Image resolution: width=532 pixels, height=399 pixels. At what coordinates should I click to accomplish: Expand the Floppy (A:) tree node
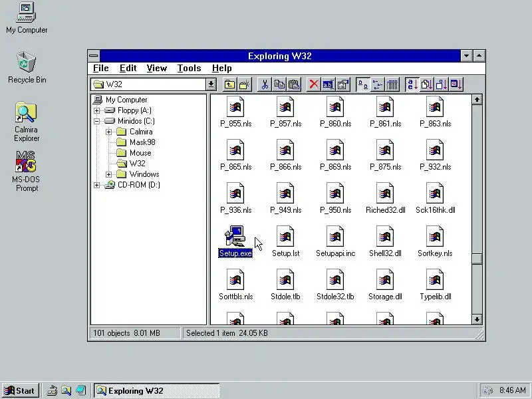tap(96, 110)
